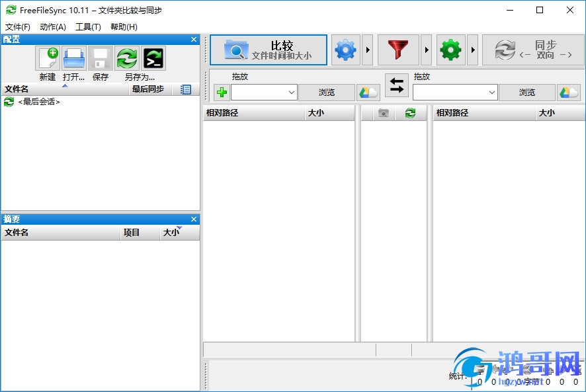Click the left folder path input field
Screen dimensions: 586x392
pos(259,93)
